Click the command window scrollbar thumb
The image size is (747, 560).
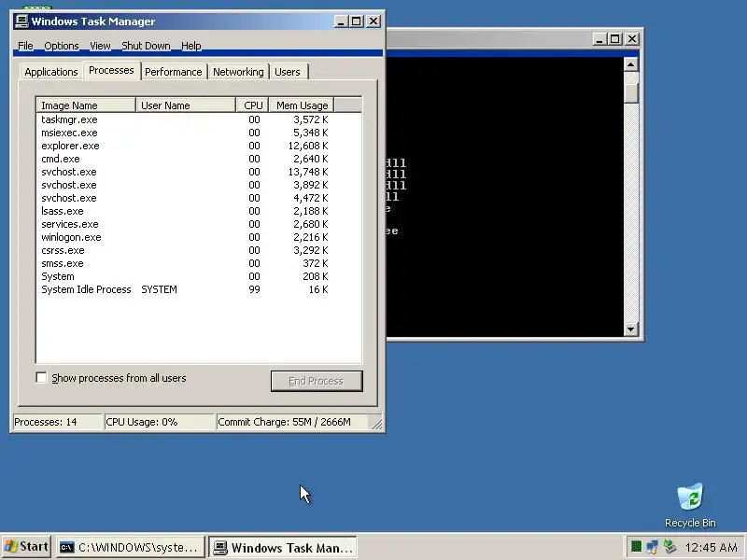tap(631, 92)
